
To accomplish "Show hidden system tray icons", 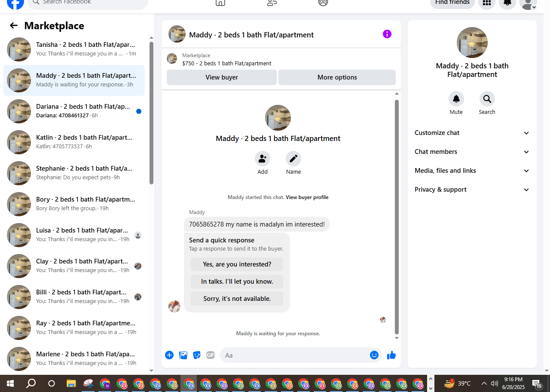I will pyautogui.click(x=484, y=383).
